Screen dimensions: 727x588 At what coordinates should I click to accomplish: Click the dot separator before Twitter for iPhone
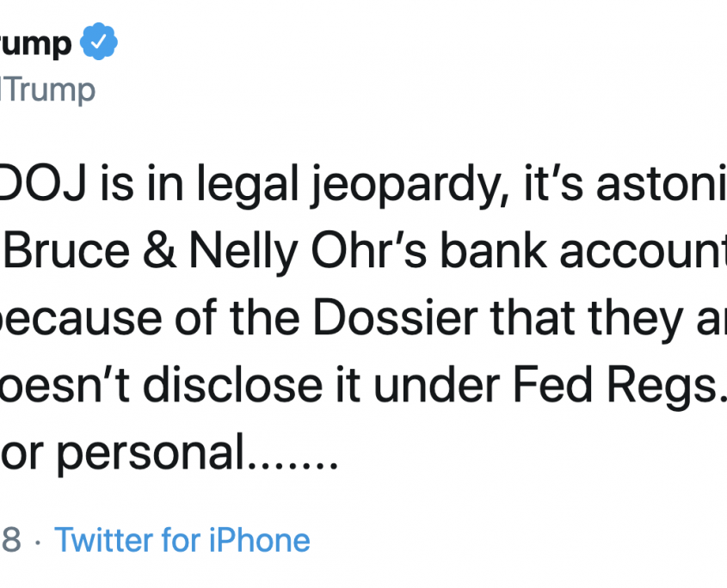click(37, 542)
